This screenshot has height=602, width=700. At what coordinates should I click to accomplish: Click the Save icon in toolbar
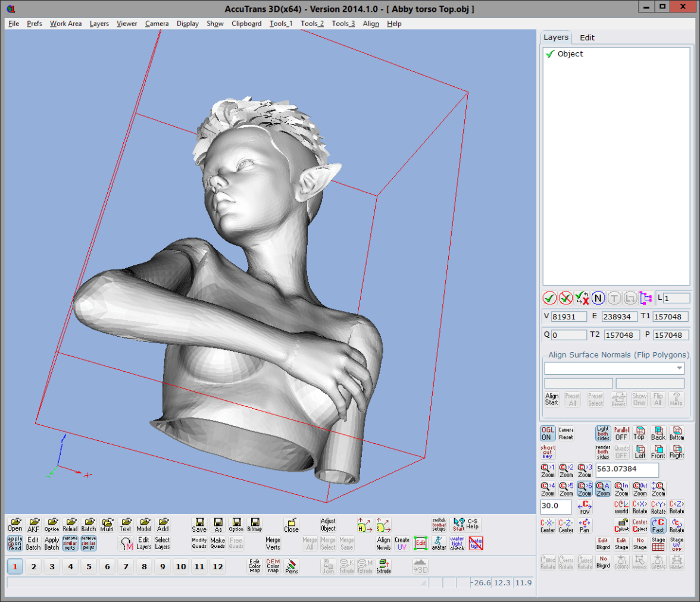pyautogui.click(x=199, y=524)
